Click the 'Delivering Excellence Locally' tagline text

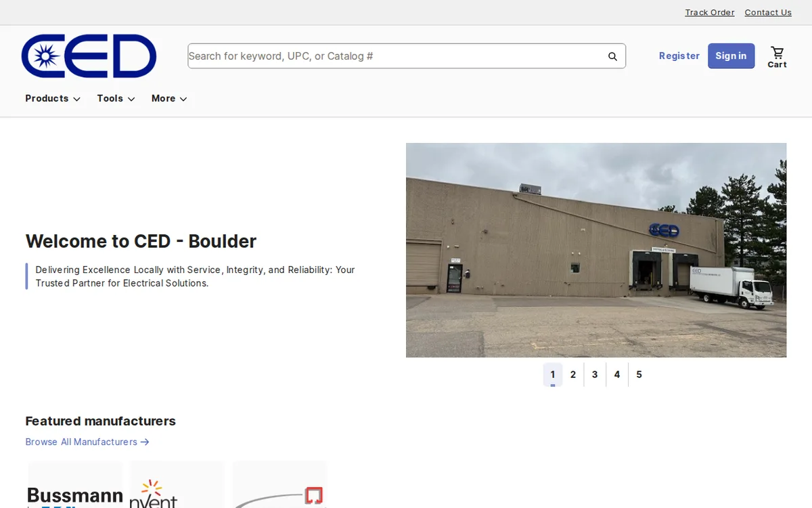pyautogui.click(x=195, y=276)
